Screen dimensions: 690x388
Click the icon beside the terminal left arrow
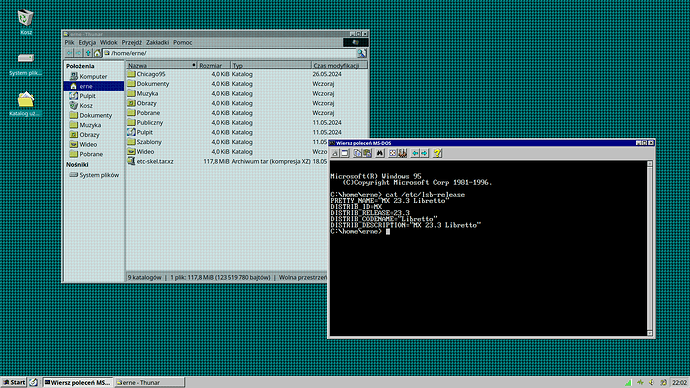tap(402, 153)
